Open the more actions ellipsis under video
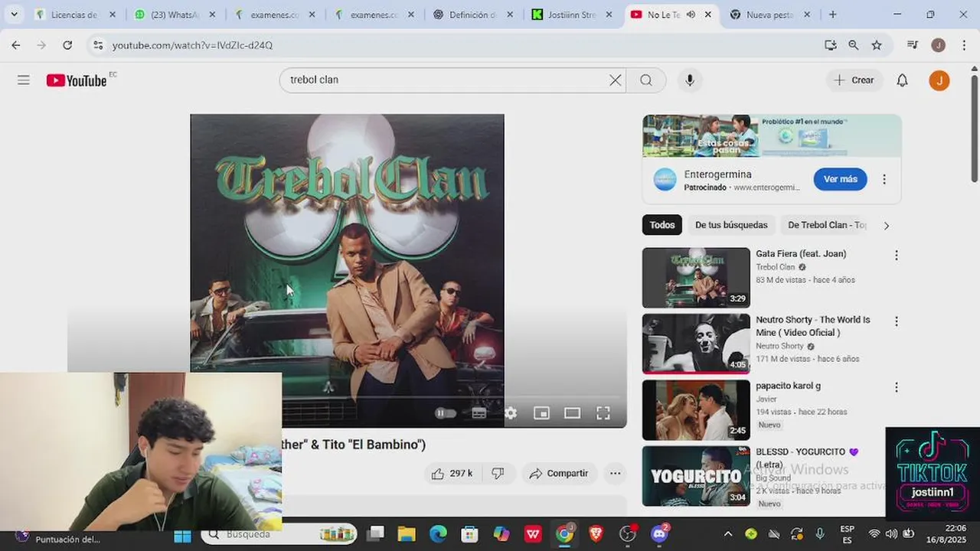Viewport: 980px width, 551px height. click(x=615, y=474)
